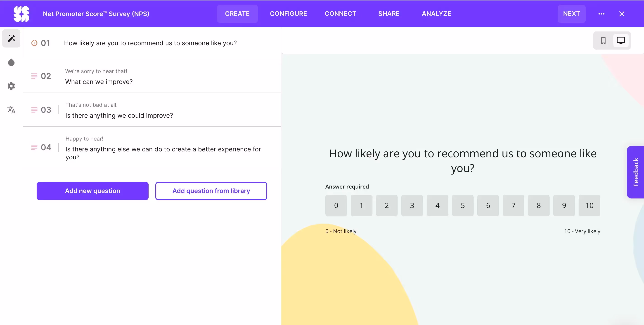
Task: Click the '0 - Not likely' label
Action: (341, 231)
